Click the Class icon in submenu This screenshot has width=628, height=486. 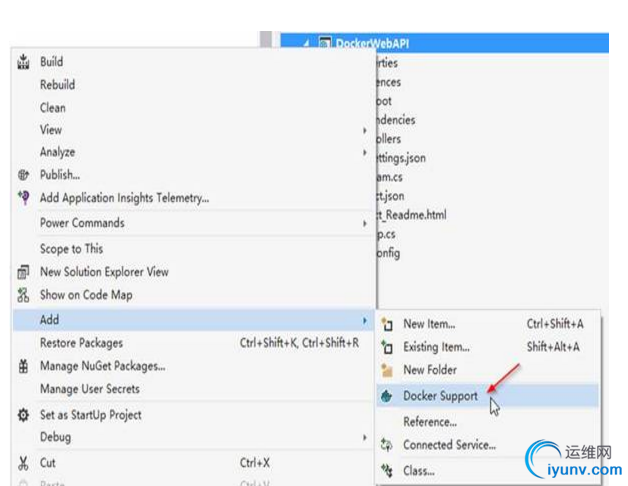click(x=387, y=470)
